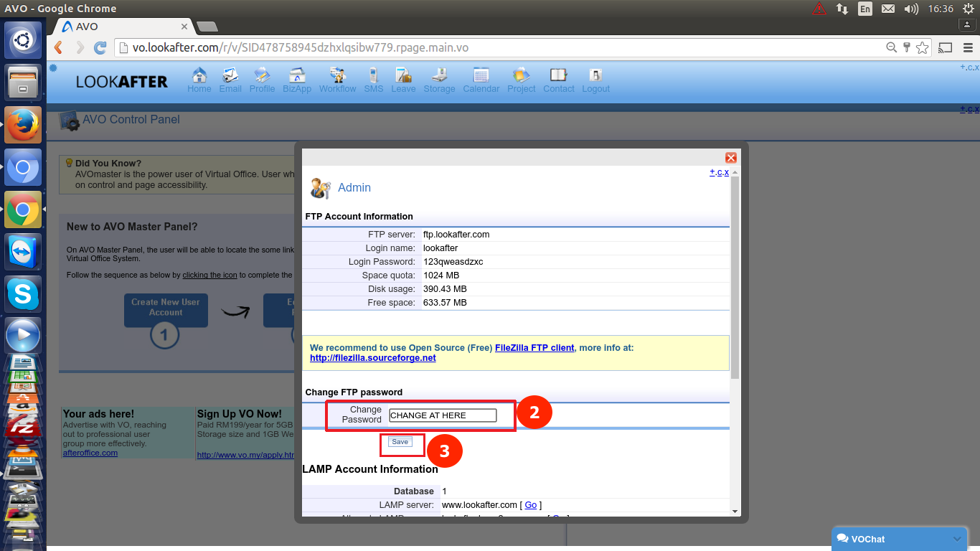This screenshot has height=551, width=980.
Task: Launch FileZilla from the dock
Action: (23, 426)
